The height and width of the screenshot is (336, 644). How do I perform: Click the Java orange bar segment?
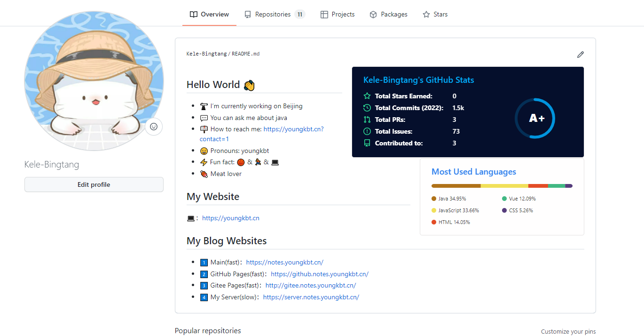click(x=456, y=186)
